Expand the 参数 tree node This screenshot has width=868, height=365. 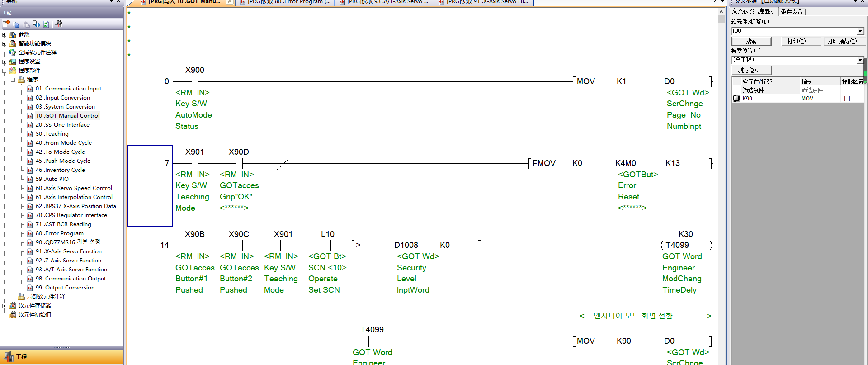[5, 34]
